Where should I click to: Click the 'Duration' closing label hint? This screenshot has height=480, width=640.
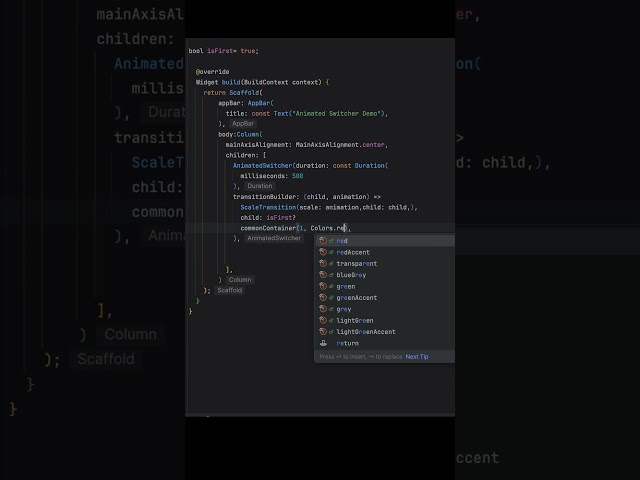259,186
